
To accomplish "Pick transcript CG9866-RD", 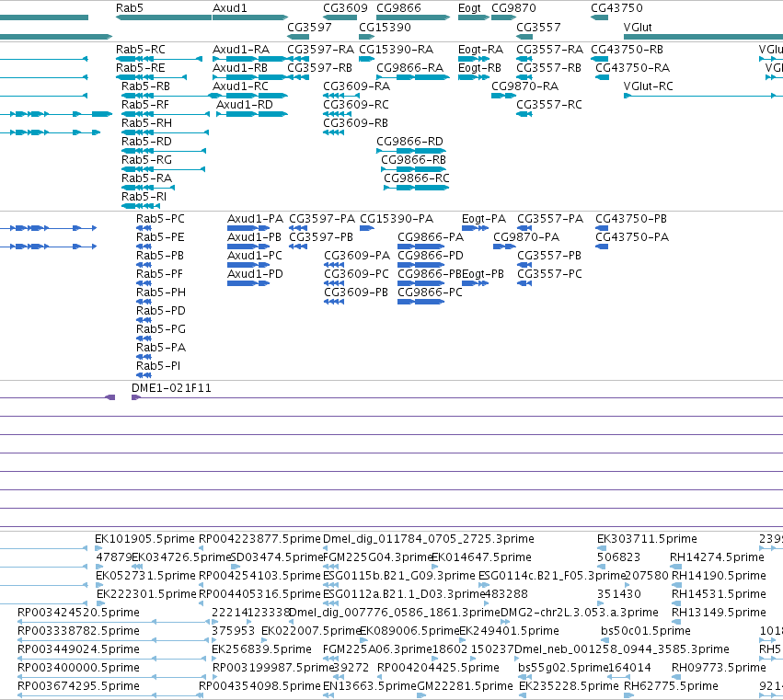I will 409,142.
